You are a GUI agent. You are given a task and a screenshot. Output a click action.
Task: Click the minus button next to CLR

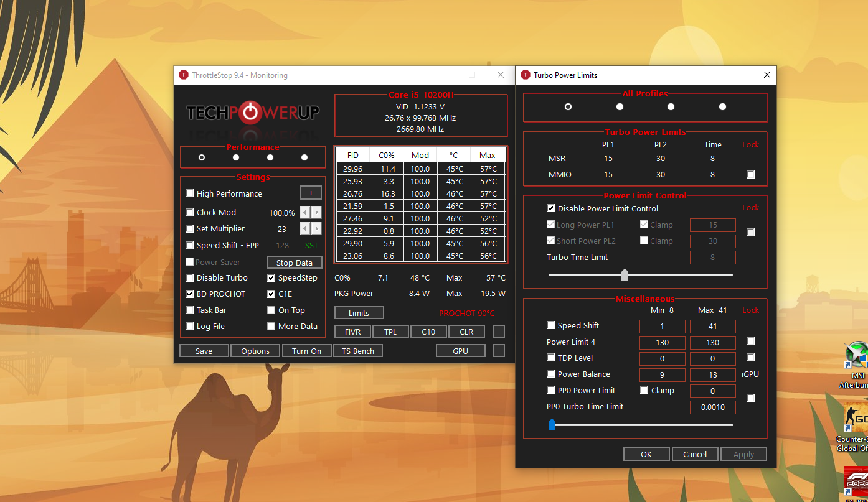(x=499, y=332)
